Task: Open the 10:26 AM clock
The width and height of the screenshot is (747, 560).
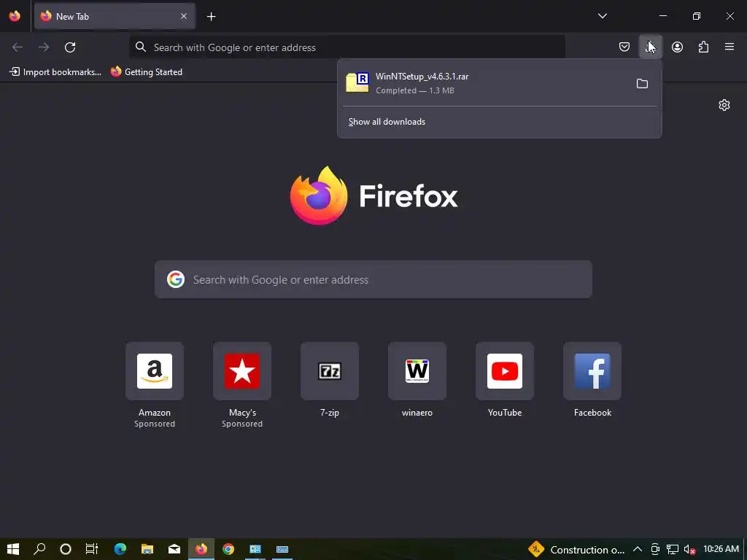Action: pyautogui.click(x=721, y=550)
